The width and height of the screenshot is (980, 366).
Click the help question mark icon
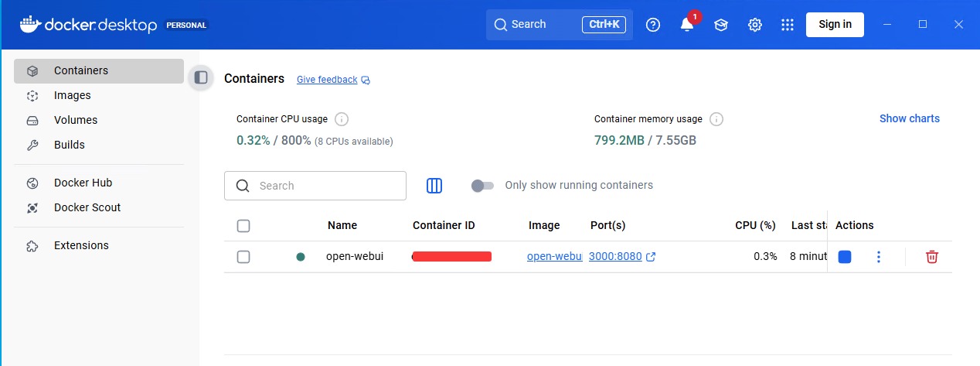(x=653, y=25)
